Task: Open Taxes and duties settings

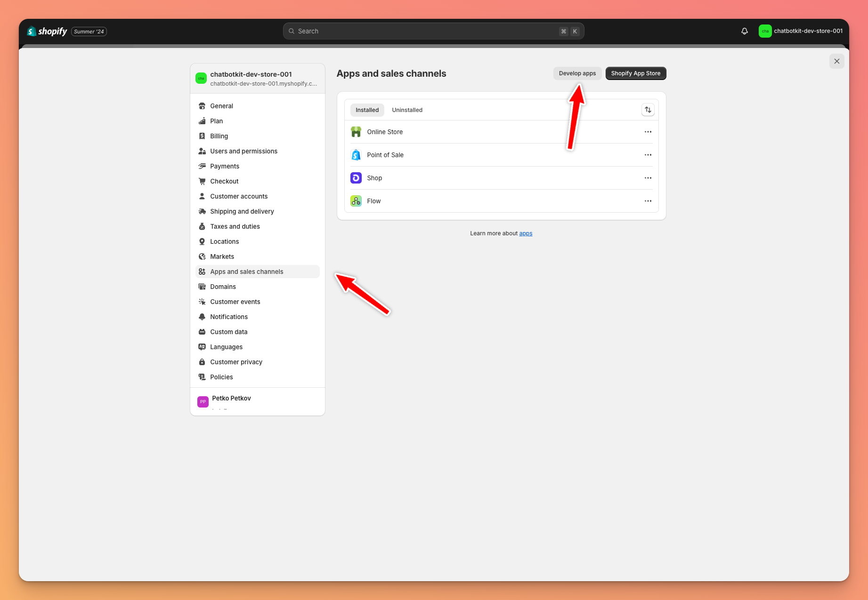Action: 257,226
